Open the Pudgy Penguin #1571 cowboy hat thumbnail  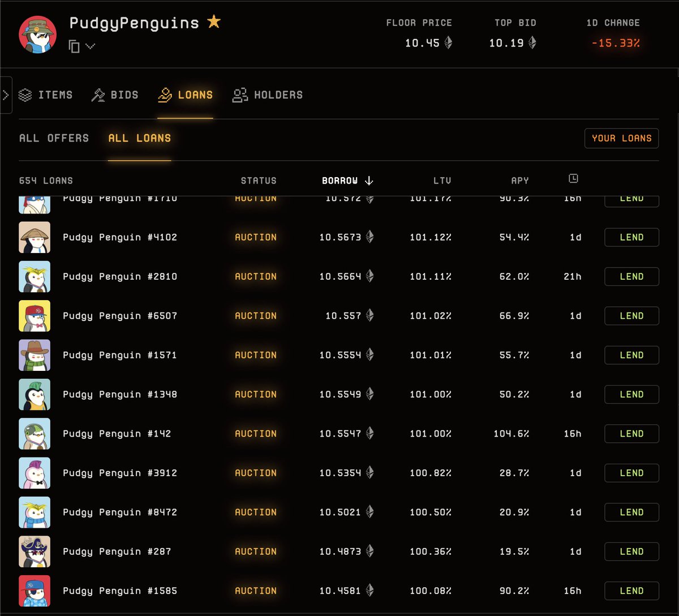click(x=35, y=355)
